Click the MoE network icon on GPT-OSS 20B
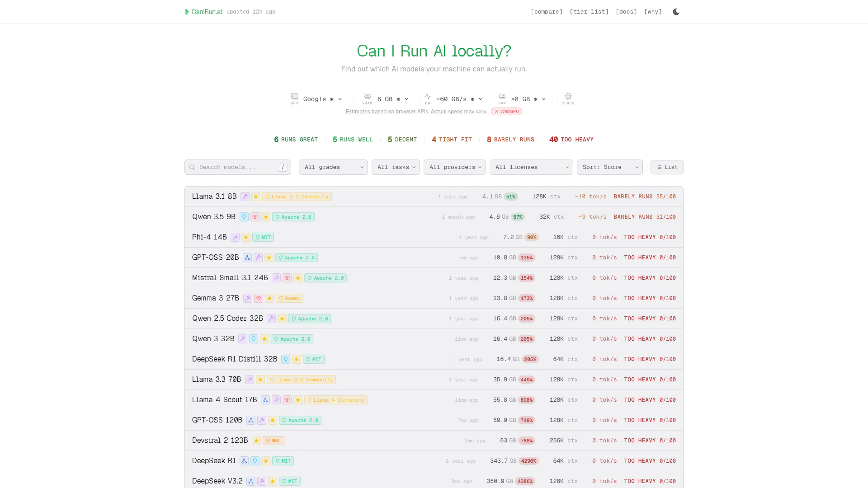This screenshot has width=868, height=488. [247, 258]
